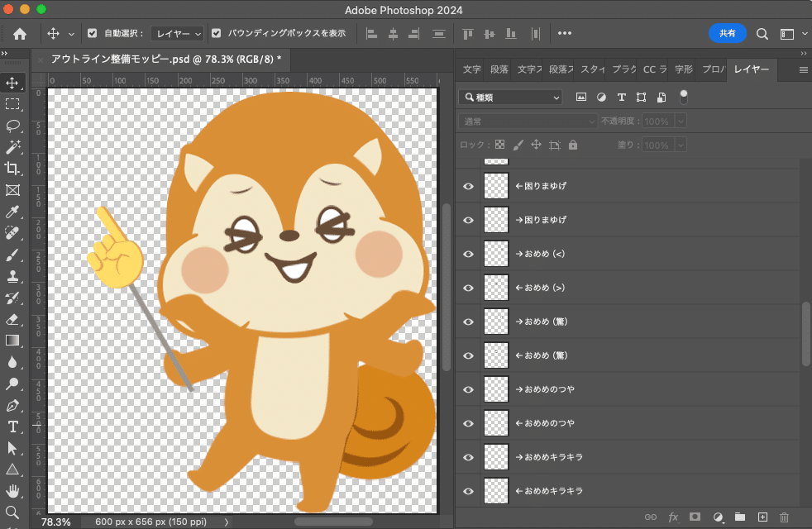Switch to the 文字 panel tab
The height and width of the screenshot is (529, 812).
472,69
